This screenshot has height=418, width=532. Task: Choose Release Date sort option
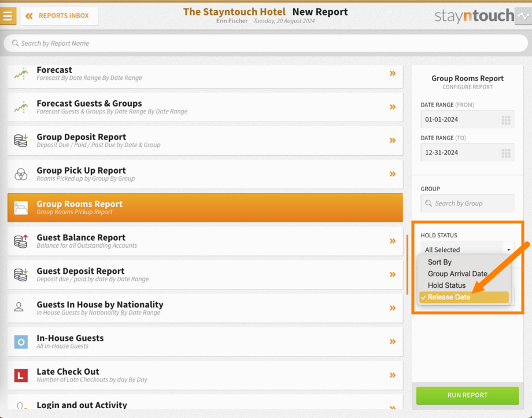click(x=464, y=297)
